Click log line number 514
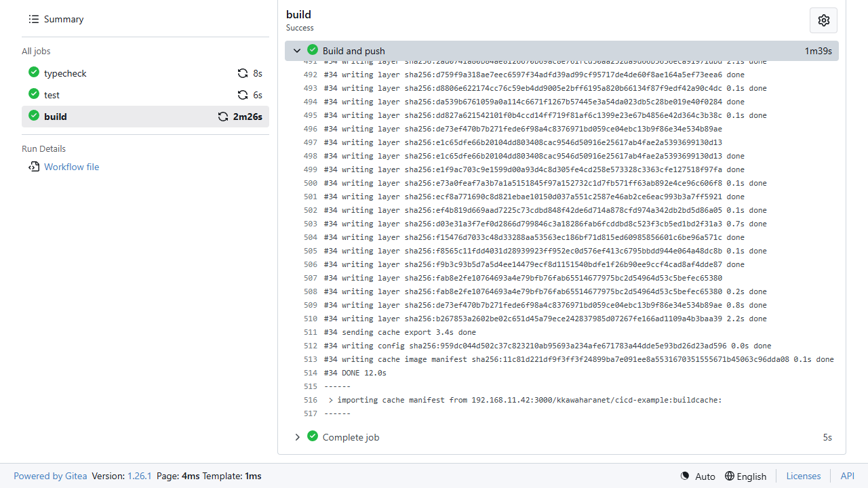Image resolution: width=868 pixels, height=488 pixels. coord(311,373)
